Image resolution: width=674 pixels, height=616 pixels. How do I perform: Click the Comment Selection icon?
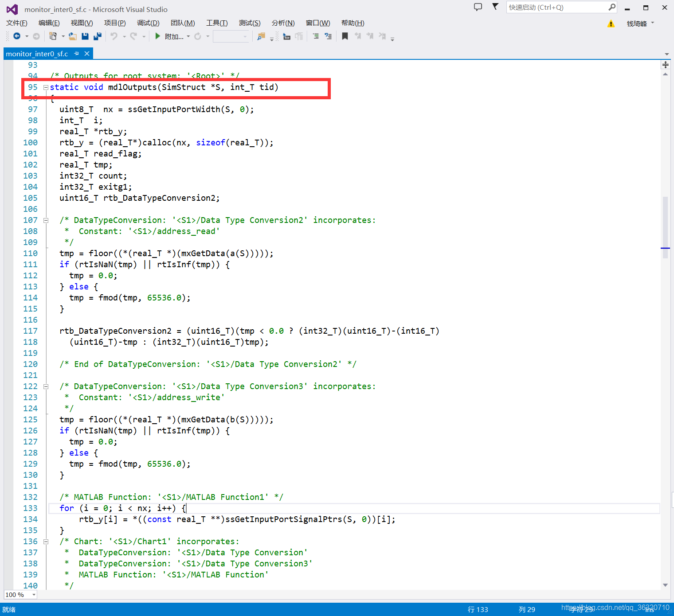click(328, 36)
